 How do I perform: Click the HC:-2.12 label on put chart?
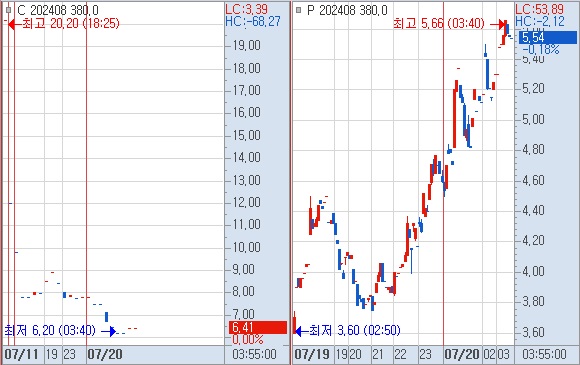[540, 21]
